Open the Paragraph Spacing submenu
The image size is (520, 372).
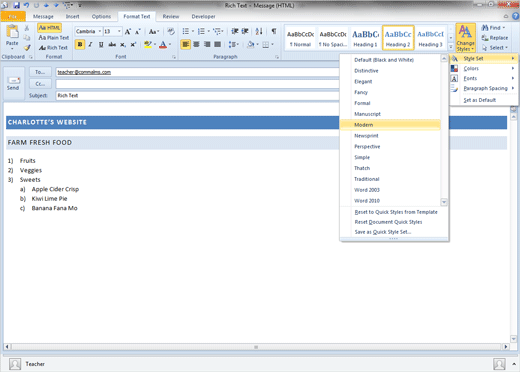[x=483, y=88]
